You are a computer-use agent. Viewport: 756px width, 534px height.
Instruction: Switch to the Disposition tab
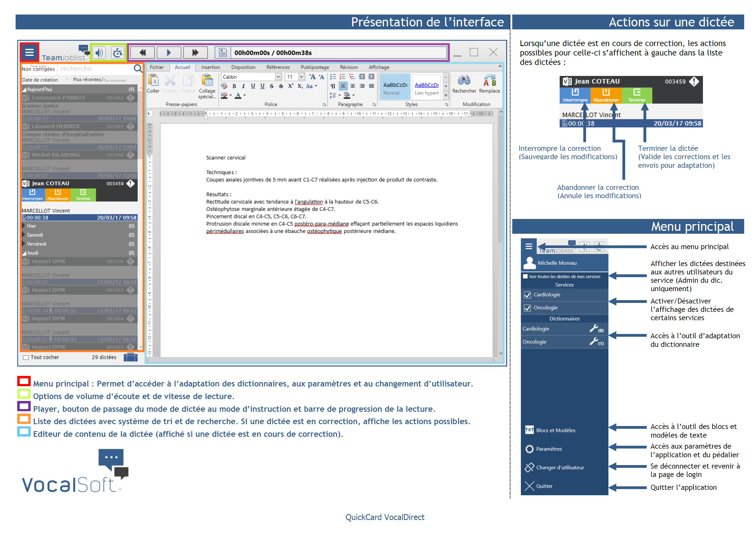click(243, 67)
